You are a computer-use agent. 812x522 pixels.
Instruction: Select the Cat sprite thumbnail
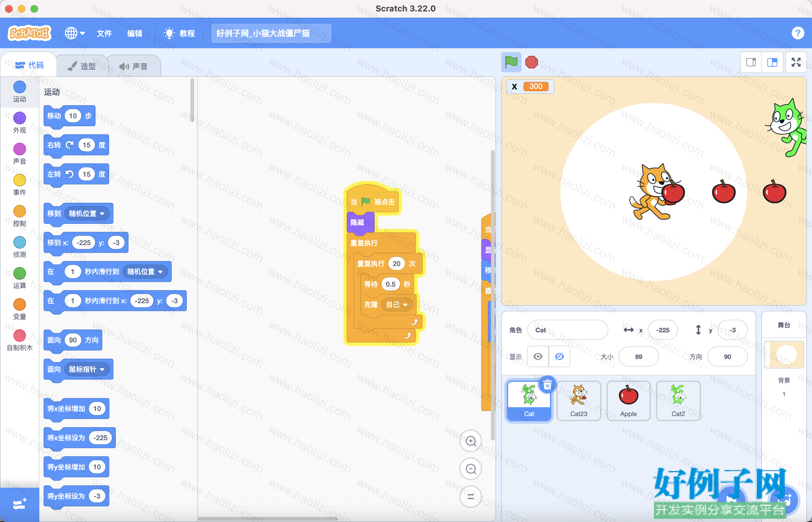pos(529,401)
